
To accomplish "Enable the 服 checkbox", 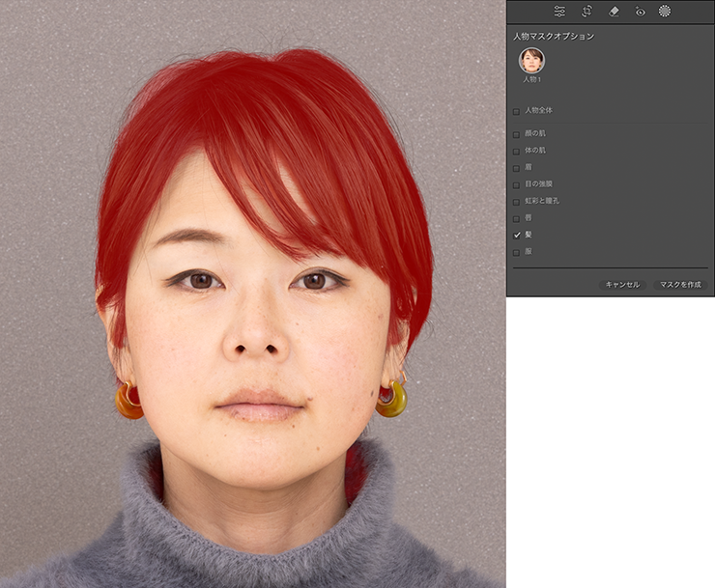I will (517, 251).
